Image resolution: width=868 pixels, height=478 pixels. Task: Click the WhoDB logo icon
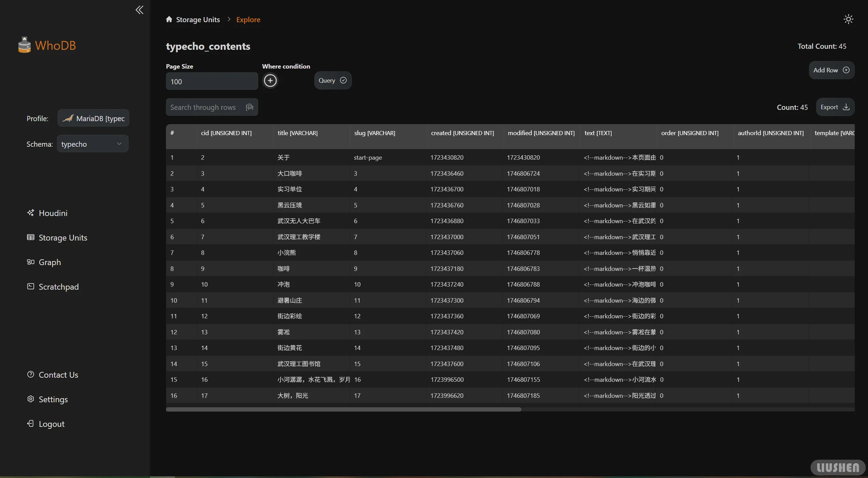(x=24, y=45)
